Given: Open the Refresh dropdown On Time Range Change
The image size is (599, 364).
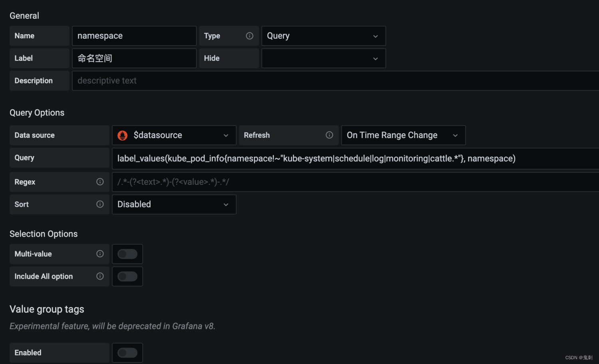Looking at the screenshot, I should (x=403, y=135).
